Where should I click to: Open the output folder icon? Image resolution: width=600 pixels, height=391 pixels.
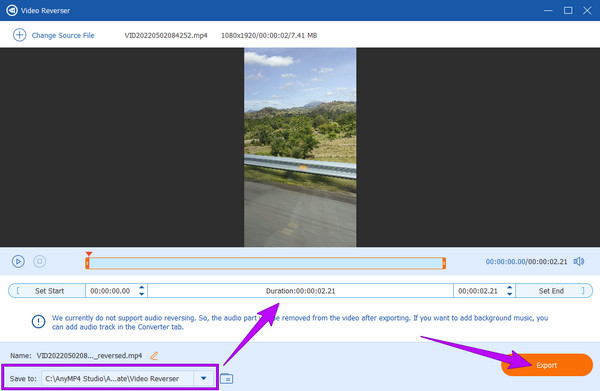click(x=227, y=379)
